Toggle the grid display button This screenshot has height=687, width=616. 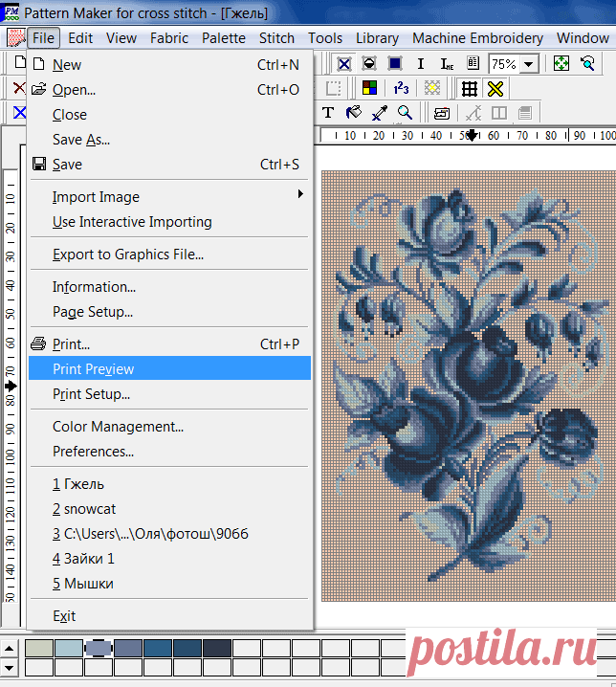tap(469, 89)
